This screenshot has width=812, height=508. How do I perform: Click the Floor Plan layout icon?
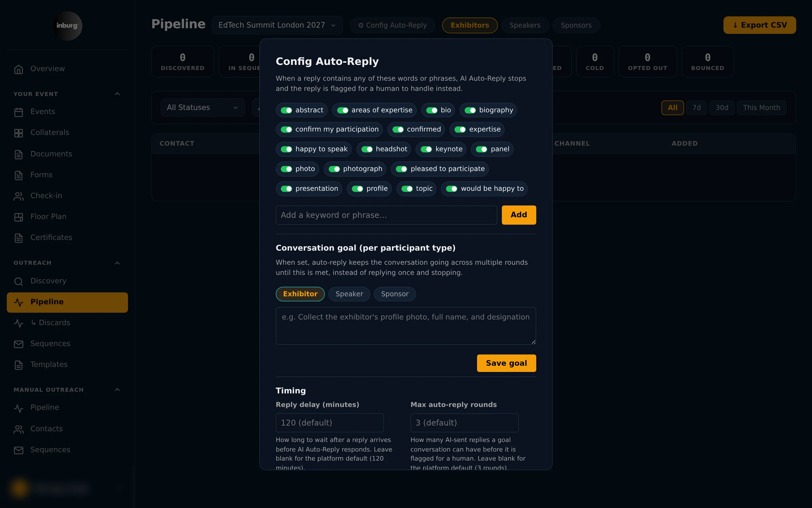tap(19, 217)
